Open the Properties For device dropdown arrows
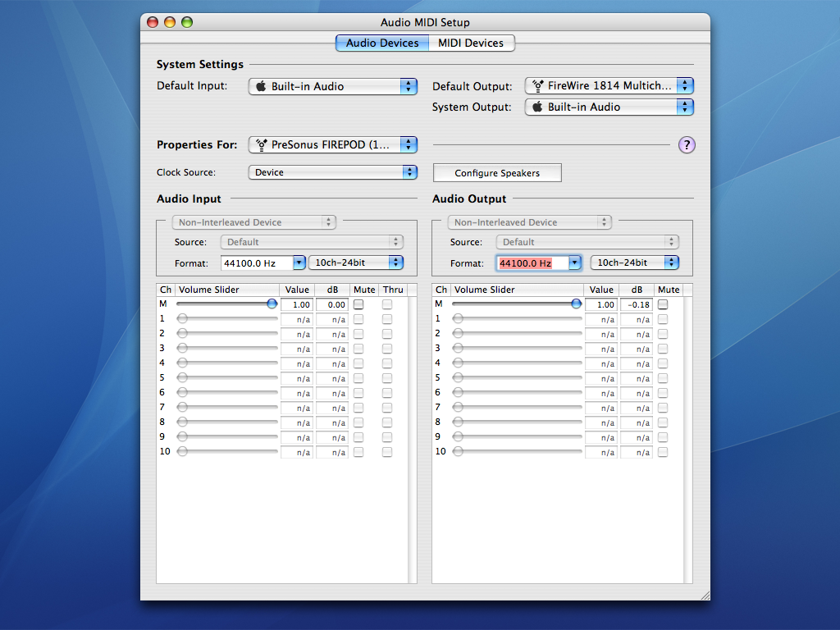The width and height of the screenshot is (840, 630). (409, 144)
